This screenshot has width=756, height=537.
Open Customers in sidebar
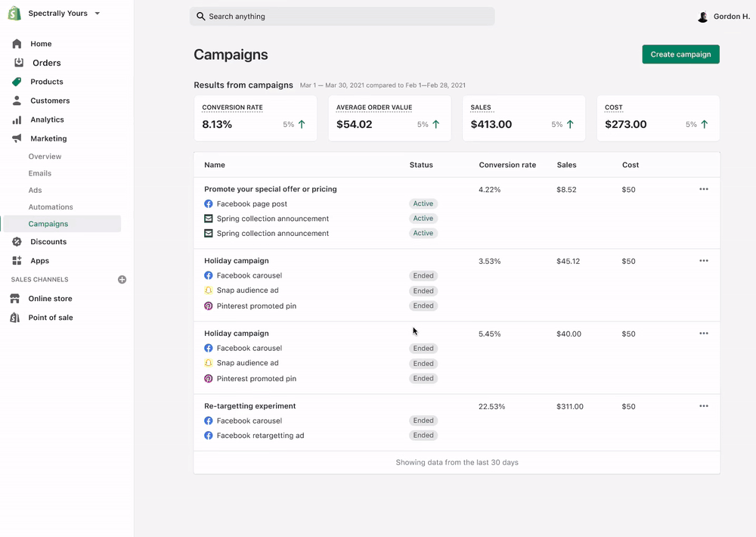click(x=50, y=101)
